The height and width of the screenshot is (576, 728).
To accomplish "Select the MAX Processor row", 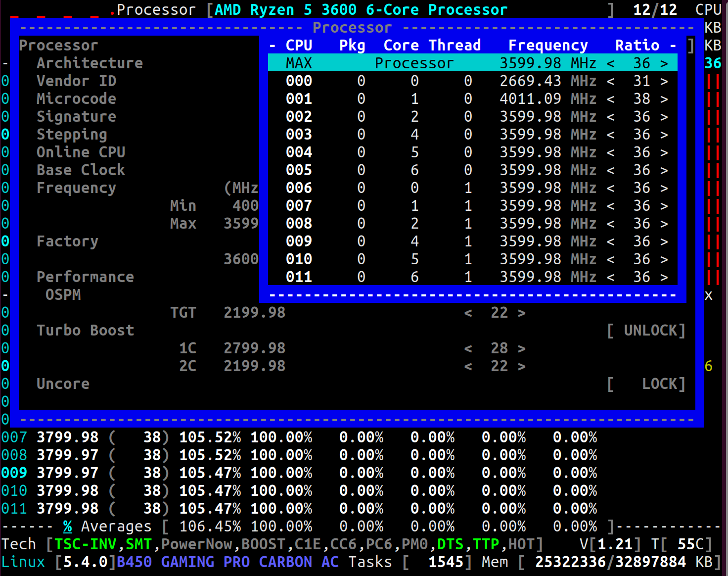I will pyautogui.click(x=473, y=63).
